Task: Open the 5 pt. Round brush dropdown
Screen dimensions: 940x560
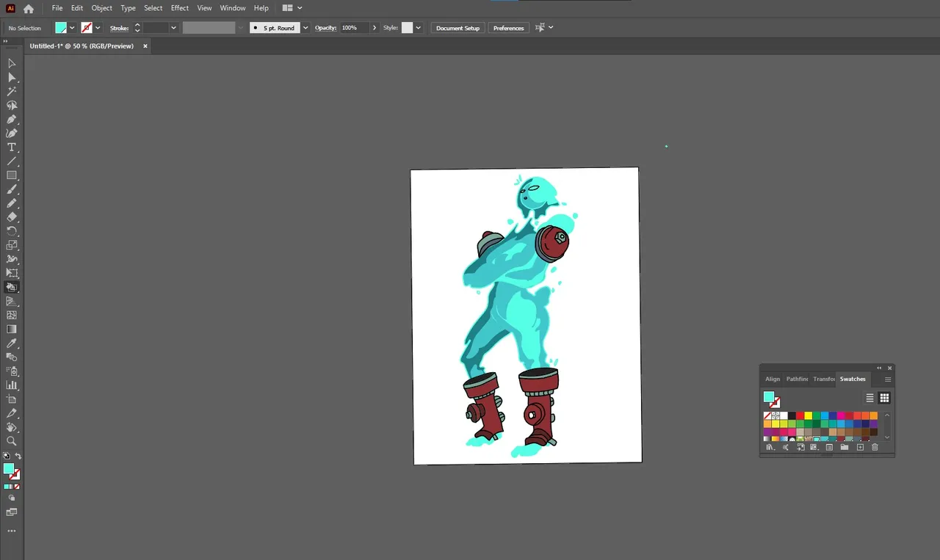Action: tap(305, 28)
